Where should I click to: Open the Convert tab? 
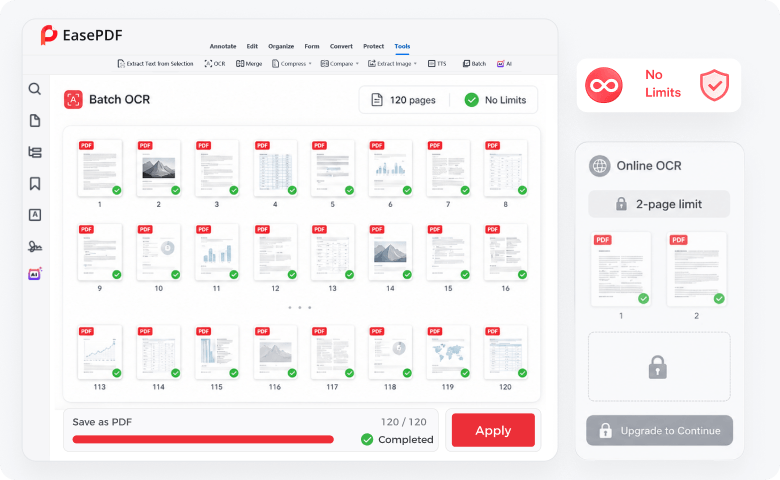[x=341, y=46]
